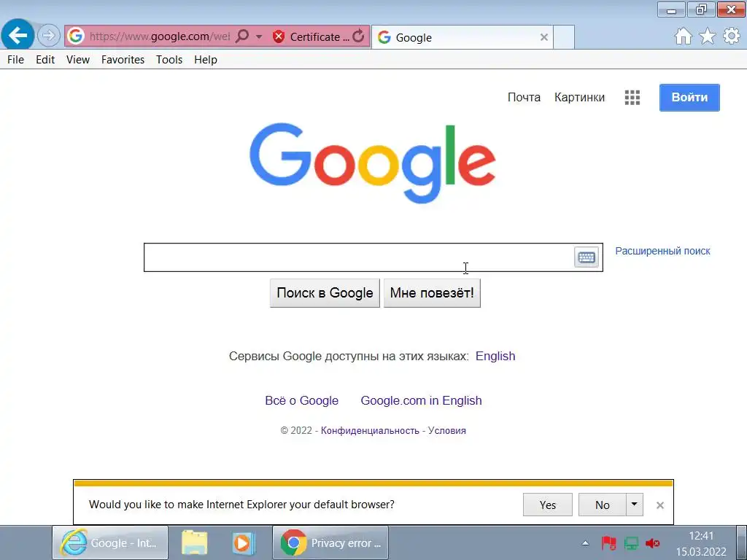Image resolution: width=747 pixels, height=560 pixels.
Task: Expand the No button dropdown arrow
Action: click(634, 505)
